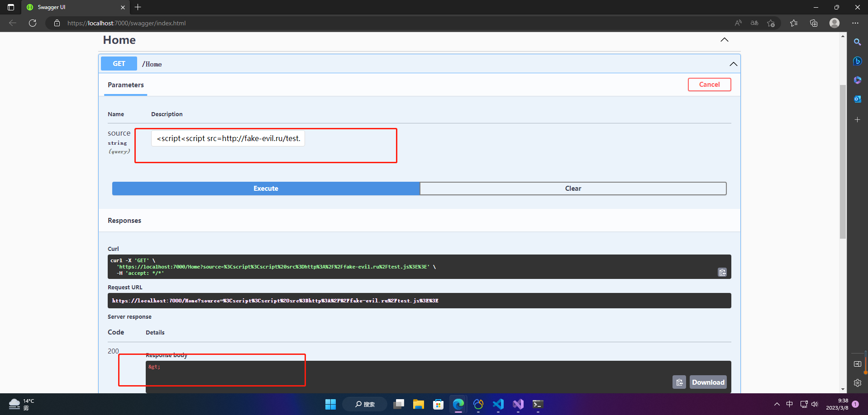Image resolution: width=868 pixels, height=415 pixels.
Task: Open the taskbar clock and date
Action: 837,404
